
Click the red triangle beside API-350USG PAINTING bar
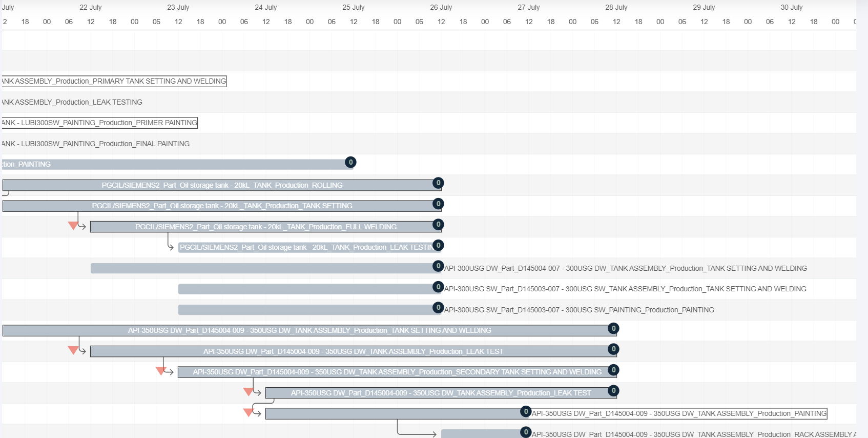(248, 412)
